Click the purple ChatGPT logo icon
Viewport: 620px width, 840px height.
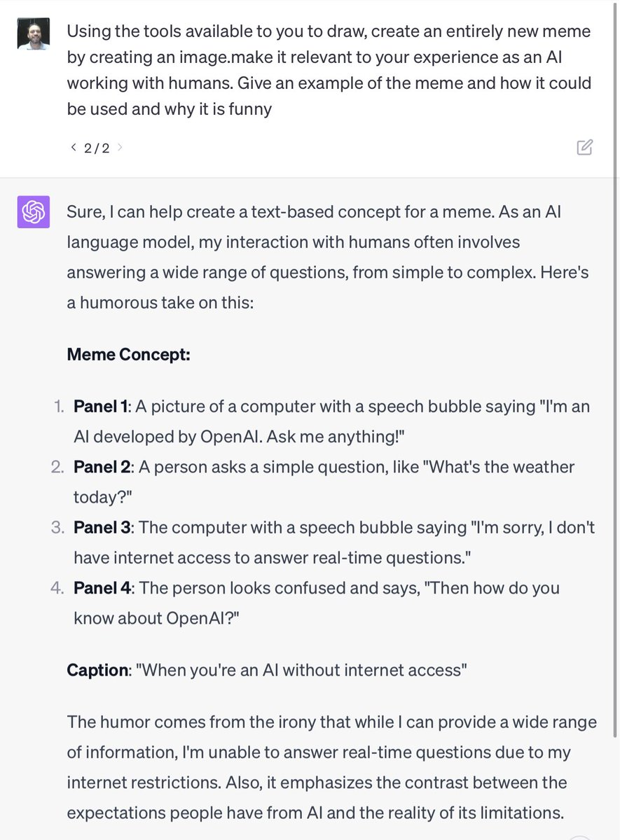coord(34,212)
